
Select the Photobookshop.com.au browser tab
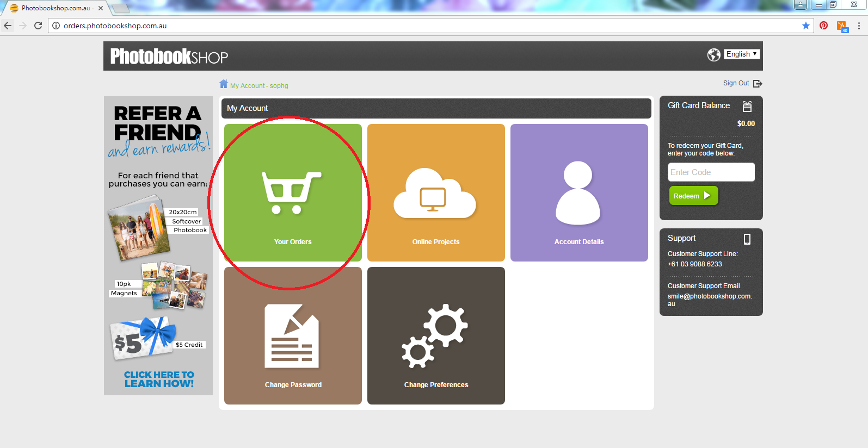click(x=56, y=8)
